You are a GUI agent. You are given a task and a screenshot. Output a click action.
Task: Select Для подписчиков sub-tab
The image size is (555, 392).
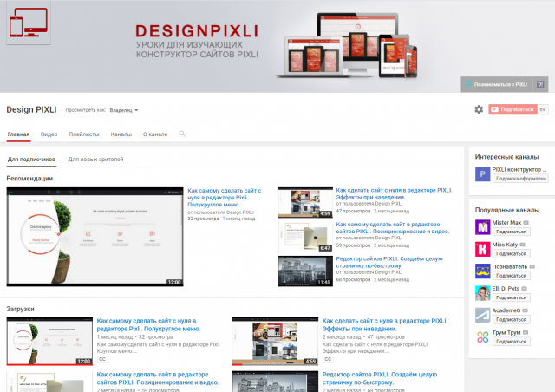[31, 160]
